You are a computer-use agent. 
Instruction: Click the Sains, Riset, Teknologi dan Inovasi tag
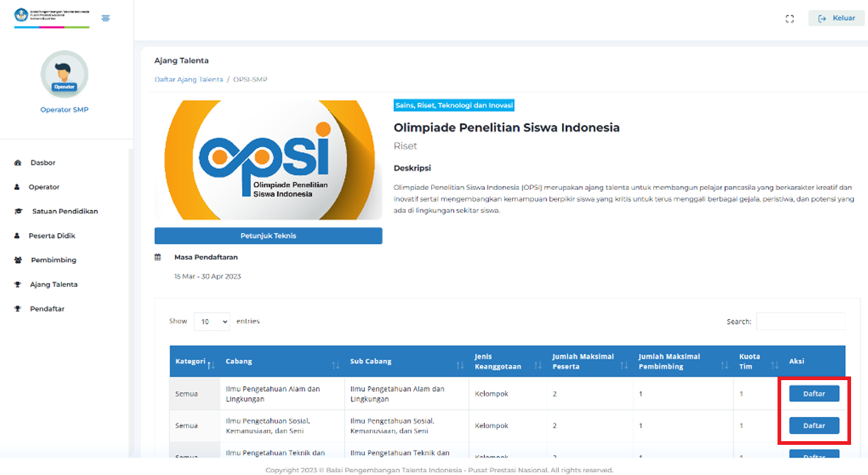pos(454,105)
